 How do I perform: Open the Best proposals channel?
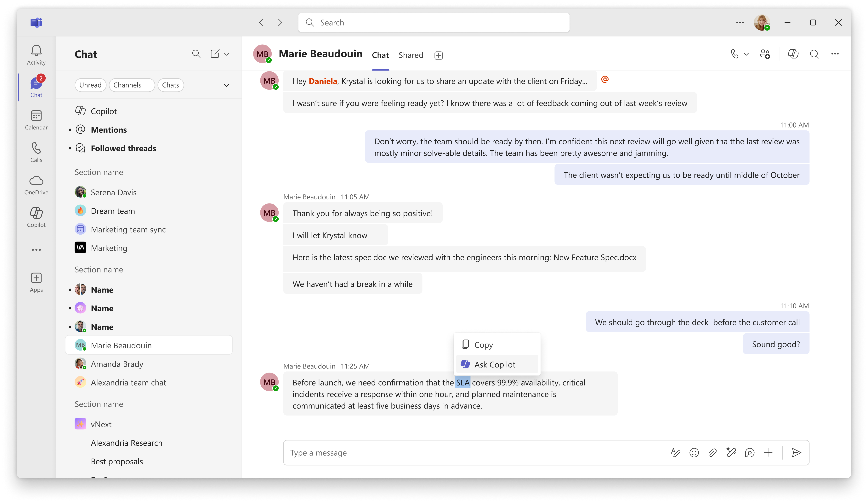pos(149,462)
